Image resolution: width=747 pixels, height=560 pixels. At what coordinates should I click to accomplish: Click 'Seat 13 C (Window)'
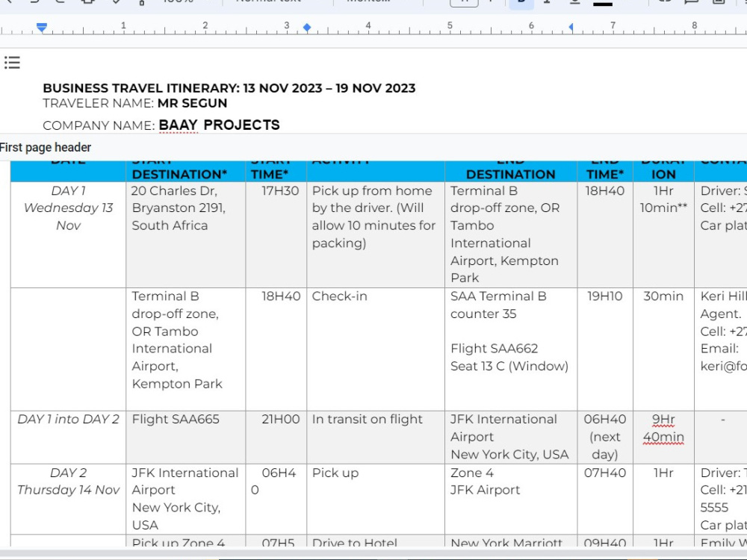coord(509,366)
